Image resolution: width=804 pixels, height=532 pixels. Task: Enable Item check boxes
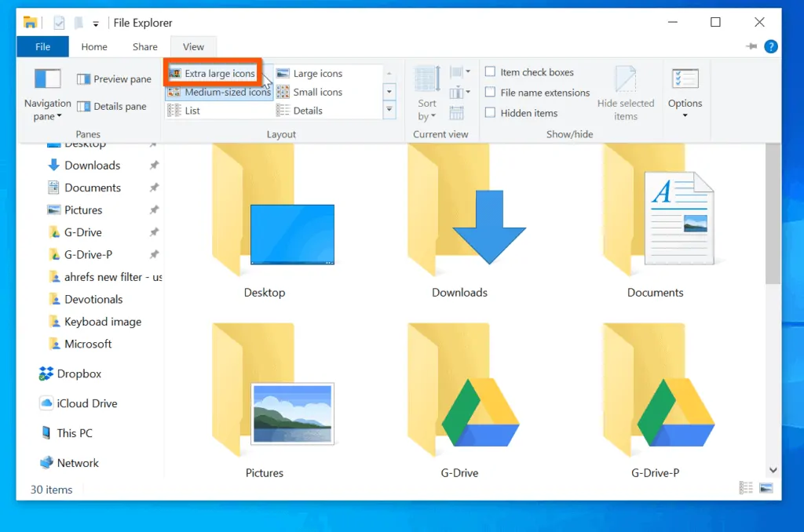click(491, 72)
